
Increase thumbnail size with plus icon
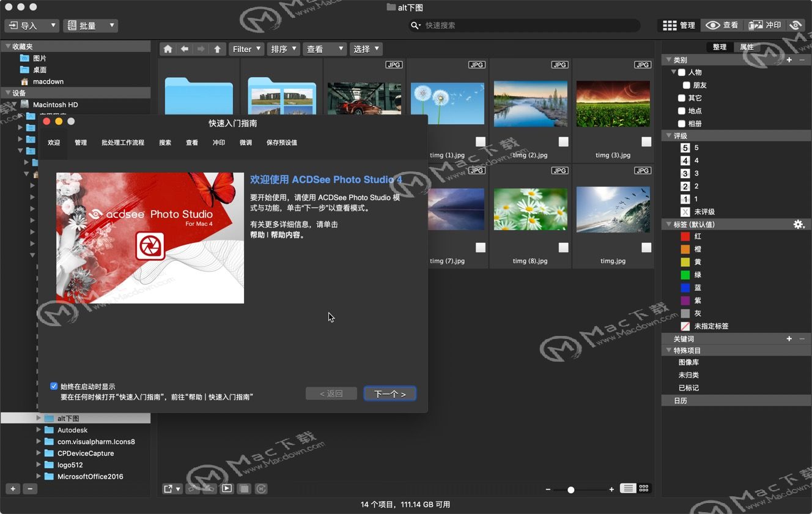point(611,490)
